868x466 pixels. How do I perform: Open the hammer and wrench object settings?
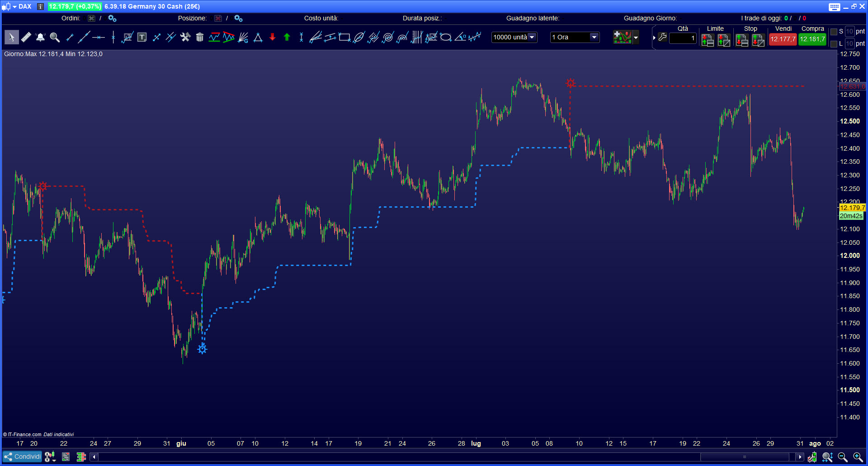[x=185, y=37]
